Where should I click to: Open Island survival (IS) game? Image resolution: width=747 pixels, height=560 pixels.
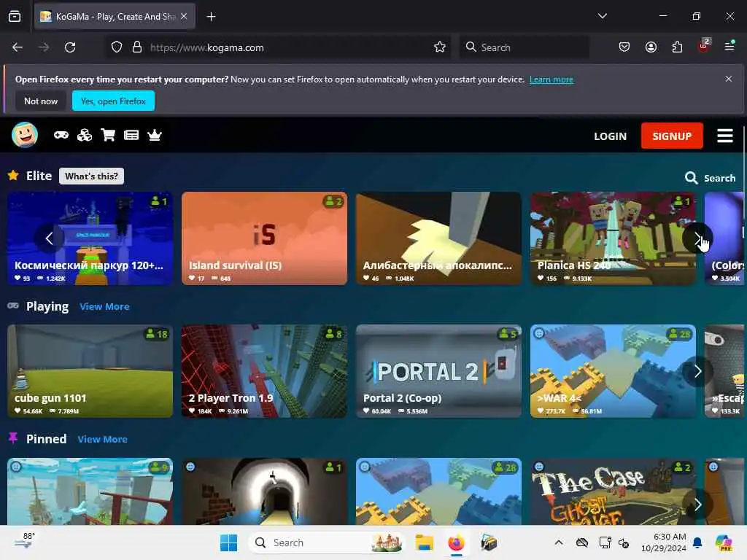264,238
